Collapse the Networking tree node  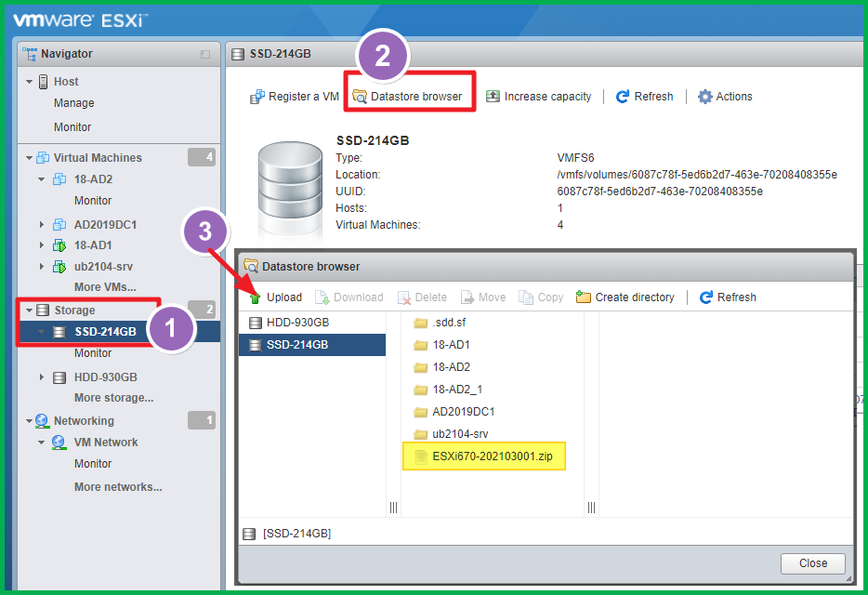pyautogui.click(x=30, y=421)
